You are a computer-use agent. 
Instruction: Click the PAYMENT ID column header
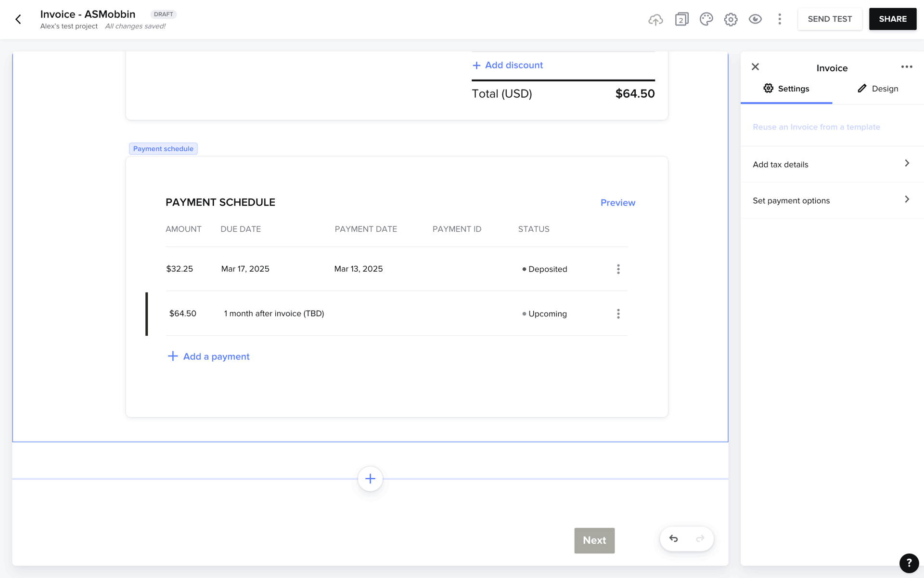(x=457, y=229)
